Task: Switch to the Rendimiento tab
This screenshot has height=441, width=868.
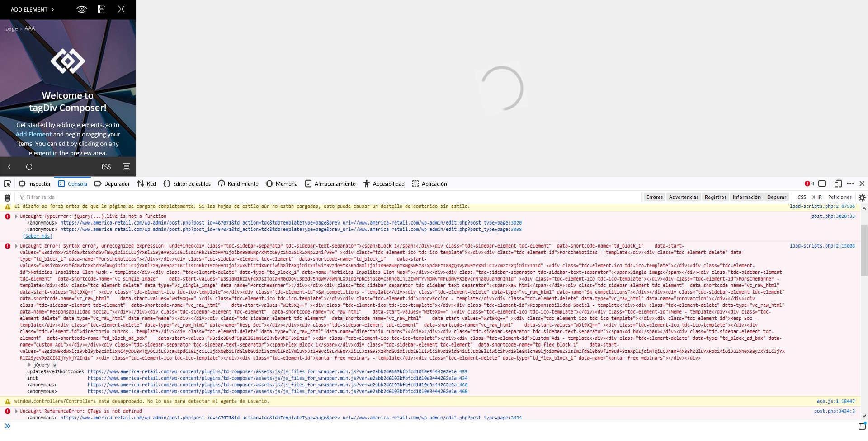Action: pyautogui.click(x=238, y=184)
